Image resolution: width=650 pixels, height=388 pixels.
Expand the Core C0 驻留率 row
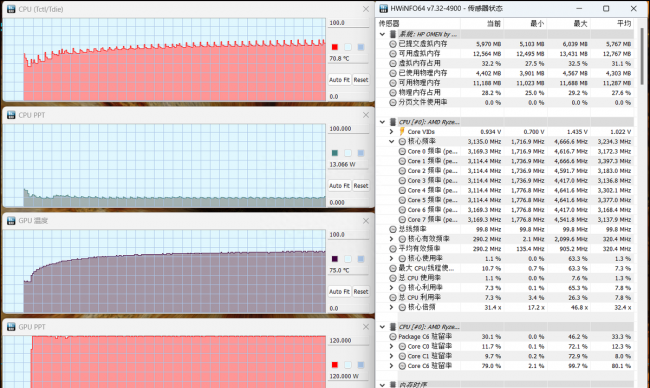[x=391, y=346]
